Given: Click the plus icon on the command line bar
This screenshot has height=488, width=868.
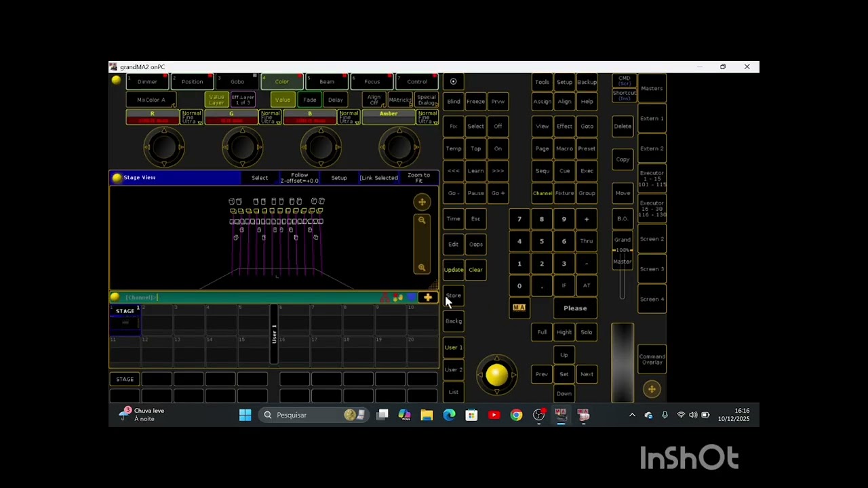Looking at the screenshot, I should tap(428, 298).
